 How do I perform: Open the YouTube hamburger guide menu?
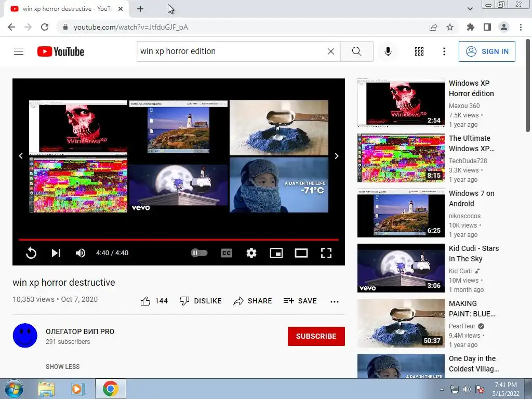pos(19,51)
